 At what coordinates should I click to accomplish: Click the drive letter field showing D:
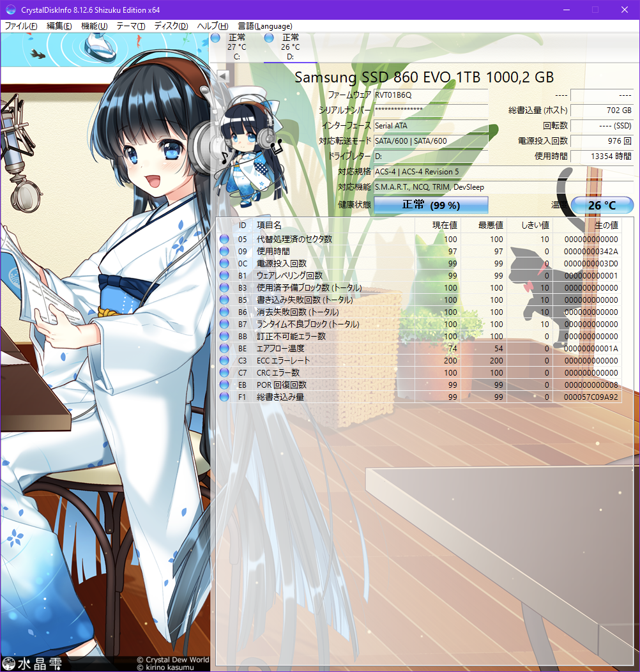430,157
